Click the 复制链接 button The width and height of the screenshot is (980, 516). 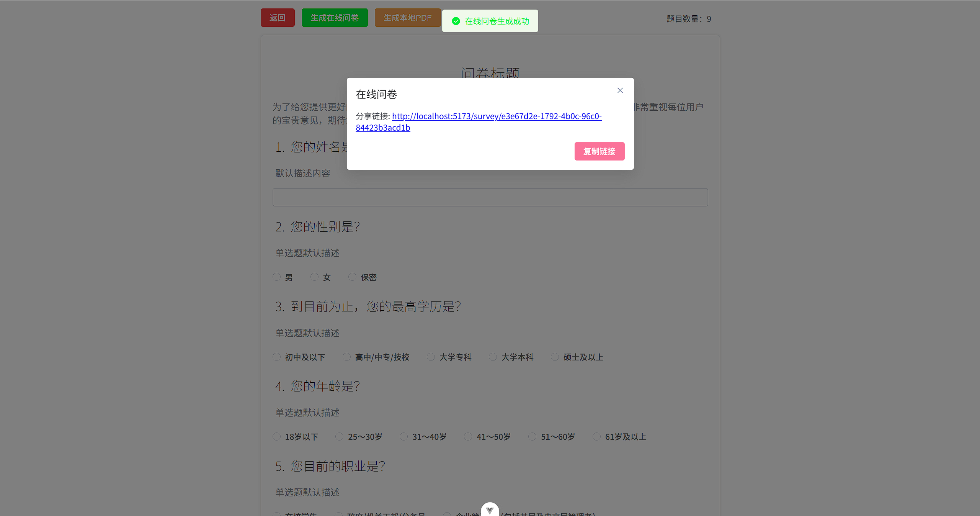[599, 151]
